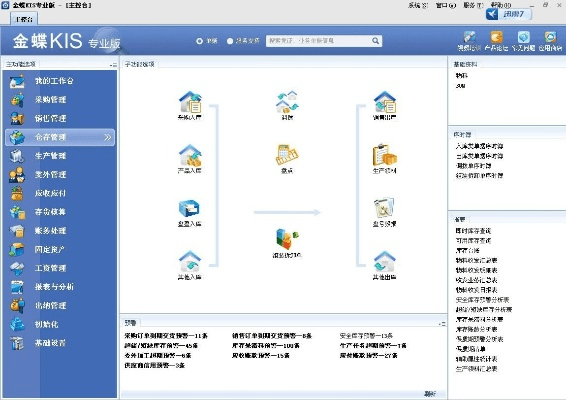Open the 服务(T) menu

(473, 5)
